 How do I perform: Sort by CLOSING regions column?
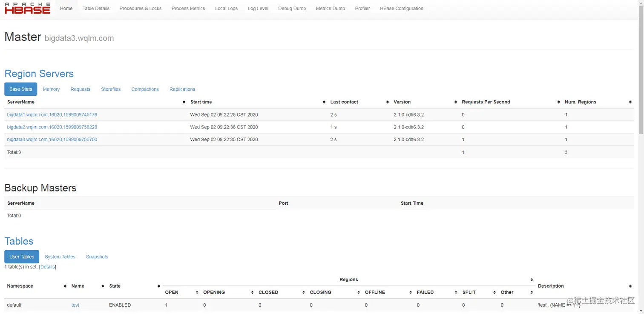click(x=335, y=292)
